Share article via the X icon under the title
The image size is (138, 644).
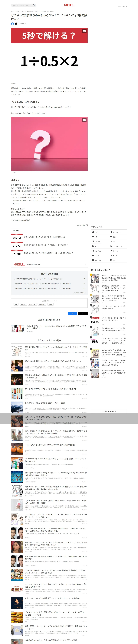(16, 24)
